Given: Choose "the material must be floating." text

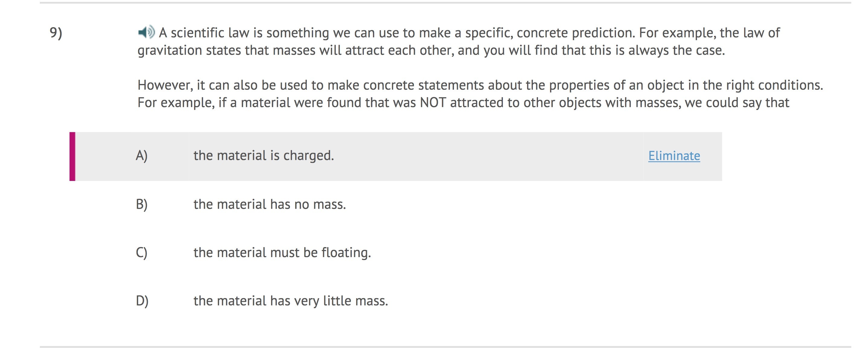Looking at the screenshot, I should click(282, 252).
